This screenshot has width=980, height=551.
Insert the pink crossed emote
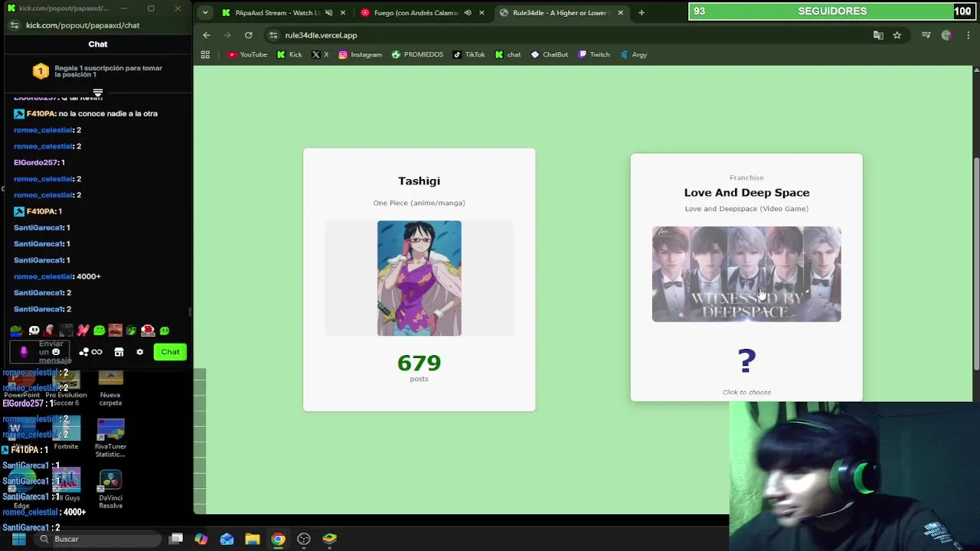point(83,331)
